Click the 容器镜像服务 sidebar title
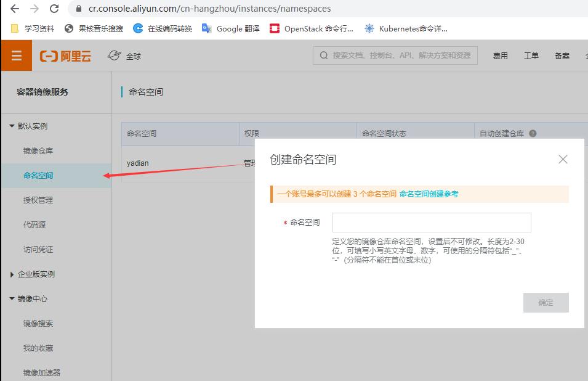This screenshot has width=588, height=381. tap(42, 92)
